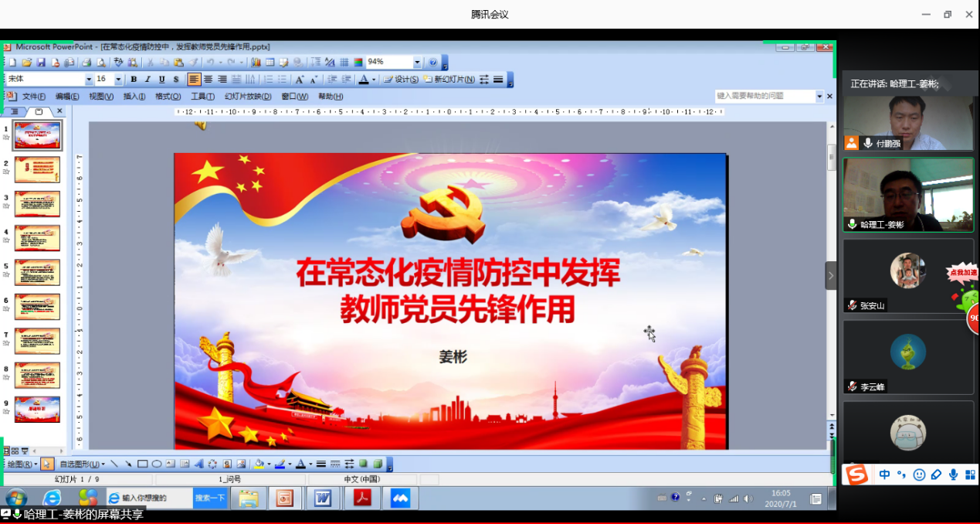Toggle Underline formatting

[x=161, y=80]
